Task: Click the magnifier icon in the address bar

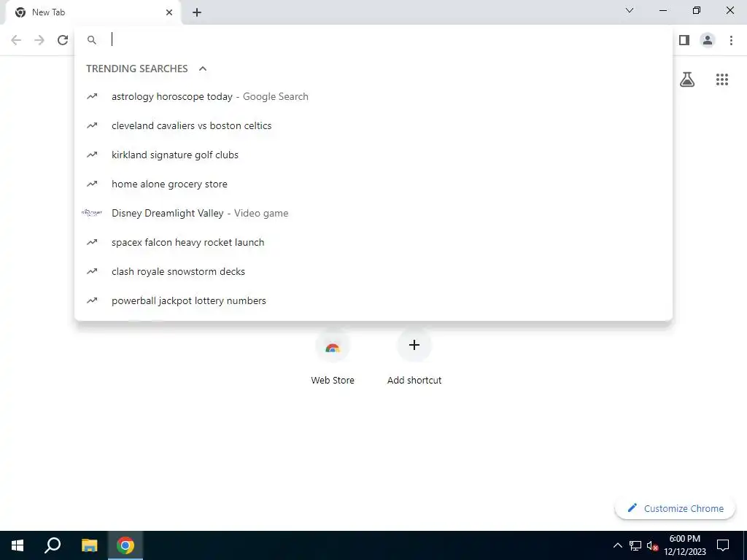Action: [92, 40]
